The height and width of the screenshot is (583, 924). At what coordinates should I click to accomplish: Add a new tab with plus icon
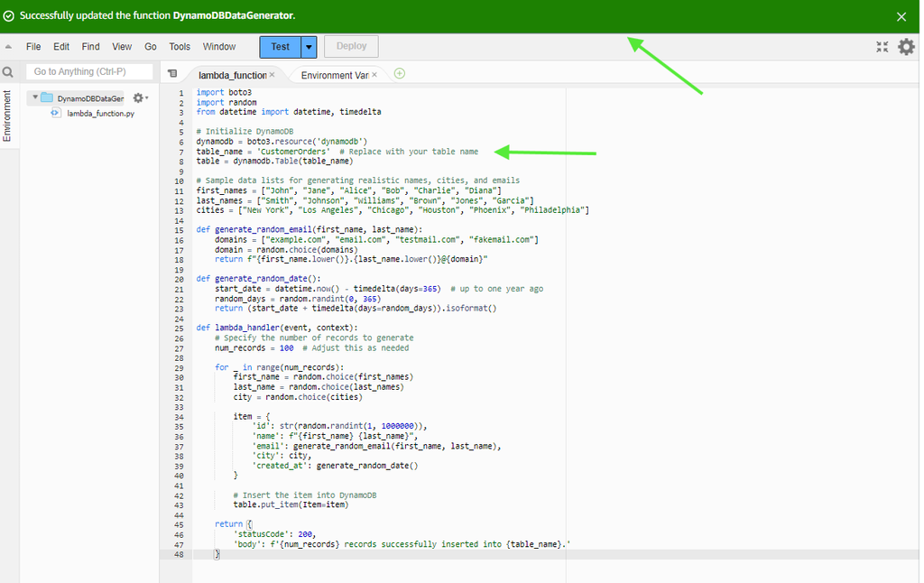tap(400, 74)
